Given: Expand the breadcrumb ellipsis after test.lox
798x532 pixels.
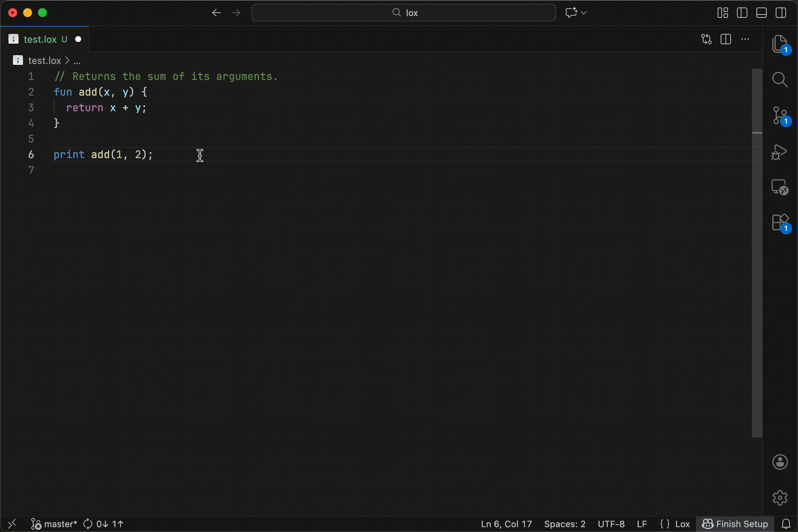Looking at the screenshot, I should pyautogui.click(x=77, y=61).
